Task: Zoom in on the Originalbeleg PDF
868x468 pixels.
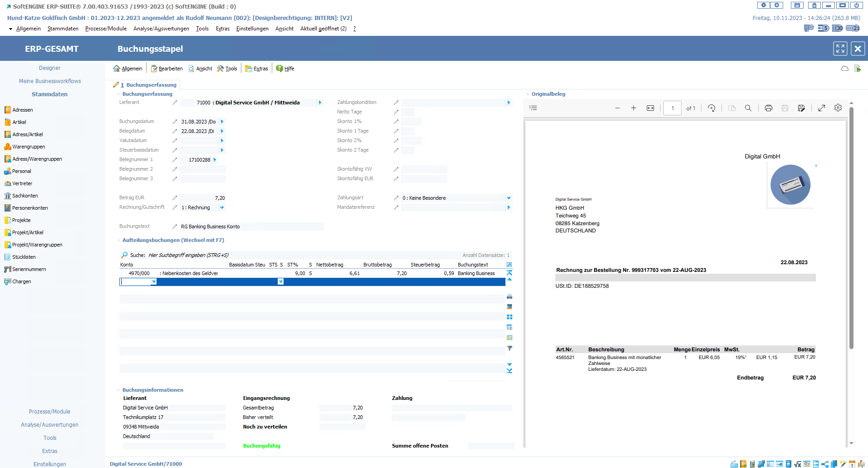Action: [633, 108]
